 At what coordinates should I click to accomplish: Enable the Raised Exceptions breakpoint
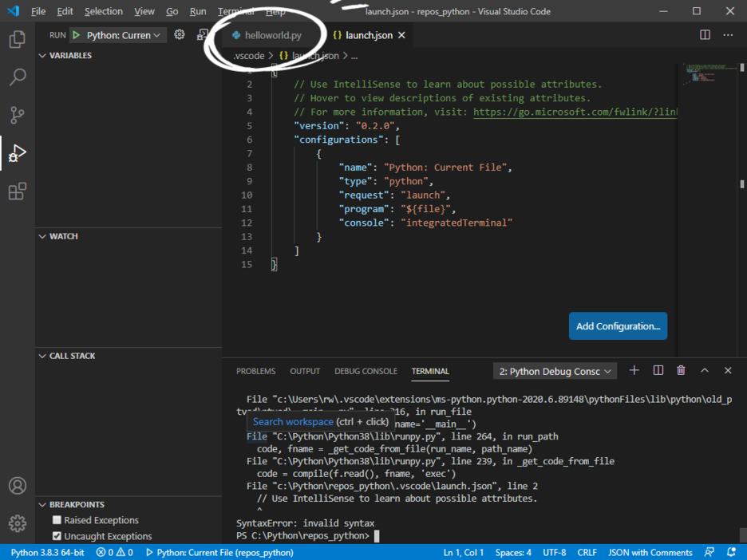pyautogui.click(x=57, y=520)
